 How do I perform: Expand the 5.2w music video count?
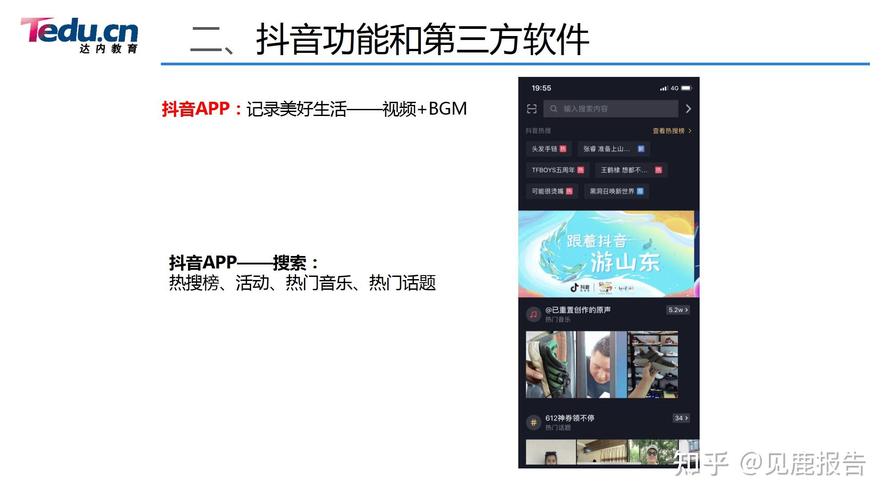click(x=678, y=310)
